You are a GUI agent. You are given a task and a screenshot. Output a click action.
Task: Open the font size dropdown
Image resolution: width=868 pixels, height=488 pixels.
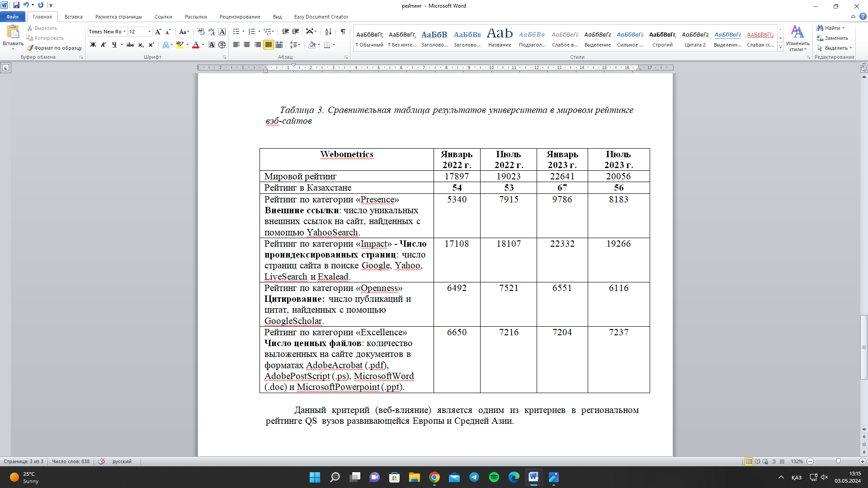150,32
